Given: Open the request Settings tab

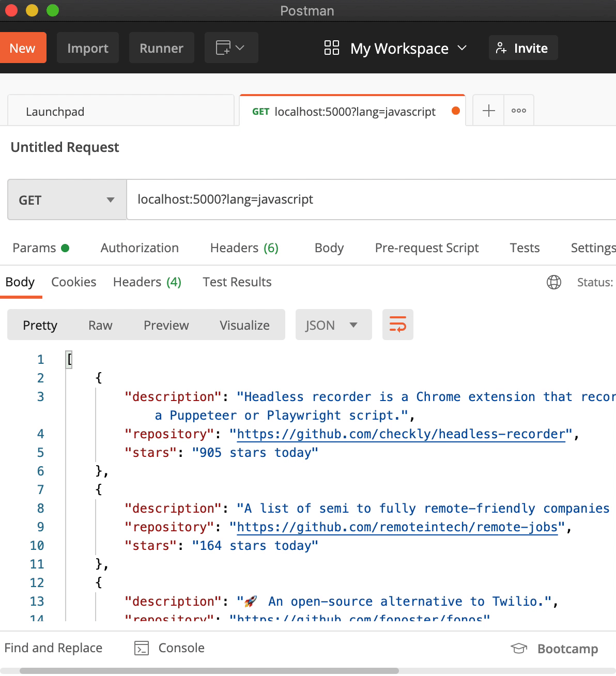Looking at the screenshot, I should [593, 248].
